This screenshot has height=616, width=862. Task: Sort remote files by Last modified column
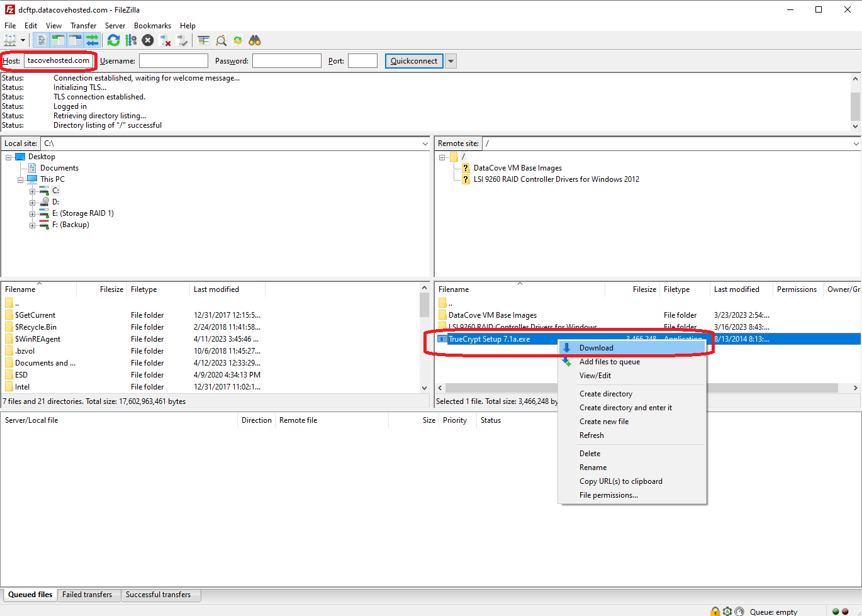click(741, 289)
